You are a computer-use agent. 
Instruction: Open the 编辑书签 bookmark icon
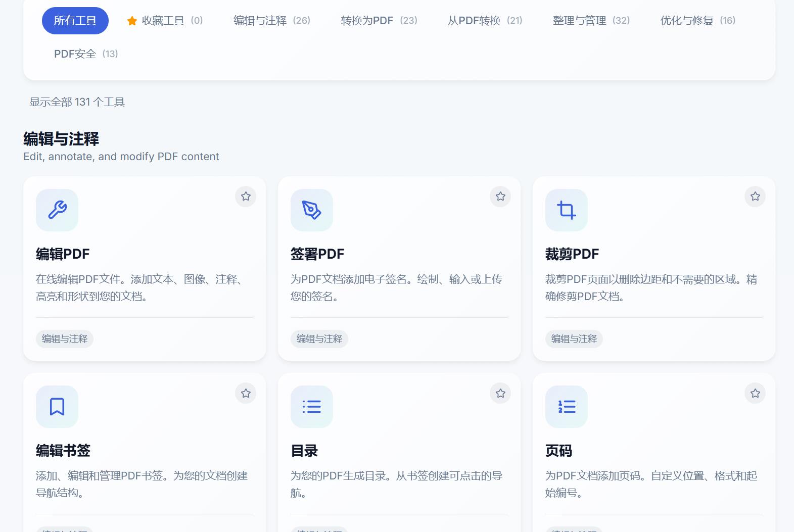(57, 407)
